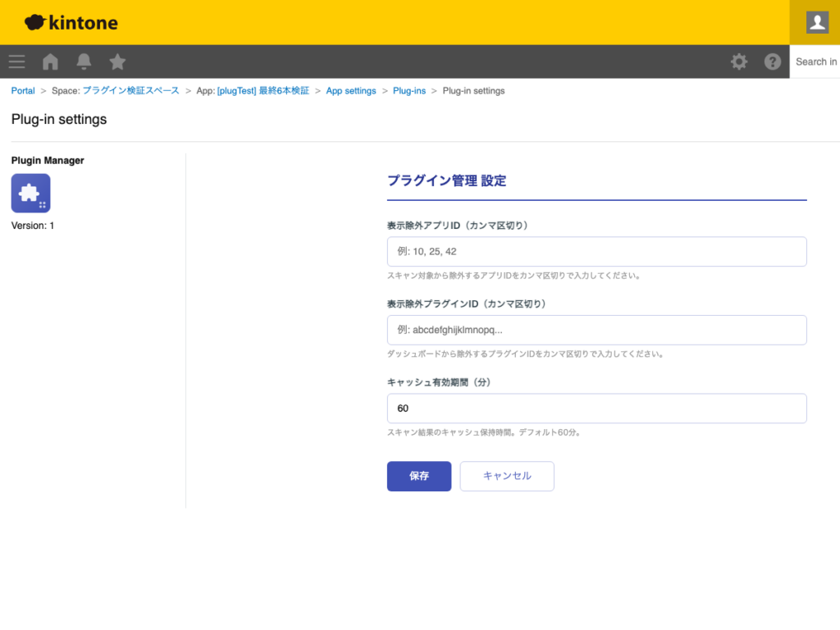Viewport: 840px width, 630px height.
Task: Open the user account avatar
Action: (815, 22)
